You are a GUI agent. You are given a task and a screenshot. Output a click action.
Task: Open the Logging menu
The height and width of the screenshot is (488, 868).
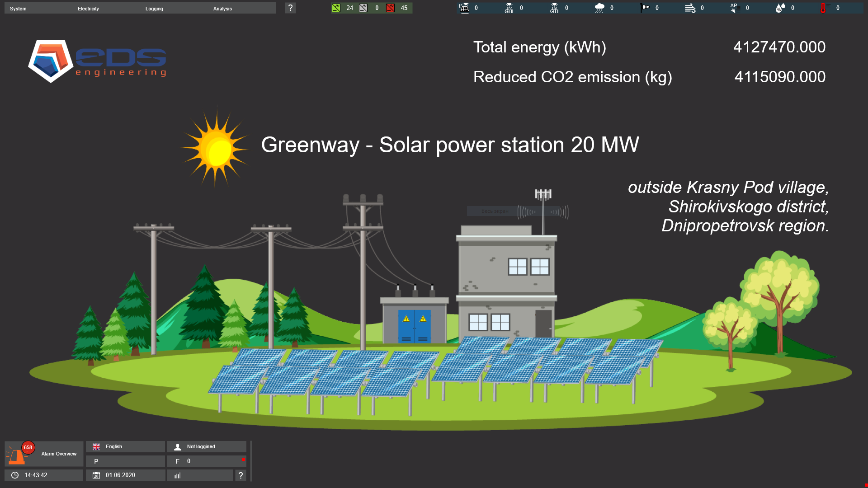pos(154,9)
